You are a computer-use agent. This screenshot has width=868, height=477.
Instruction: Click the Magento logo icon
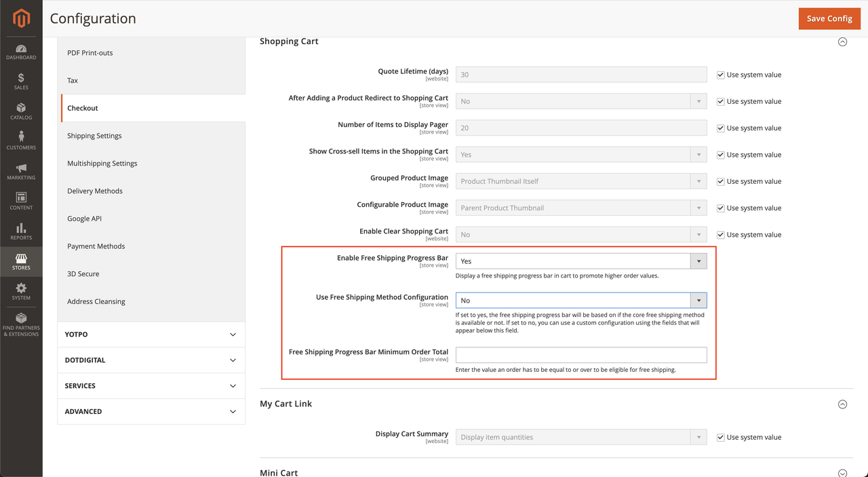21,18
